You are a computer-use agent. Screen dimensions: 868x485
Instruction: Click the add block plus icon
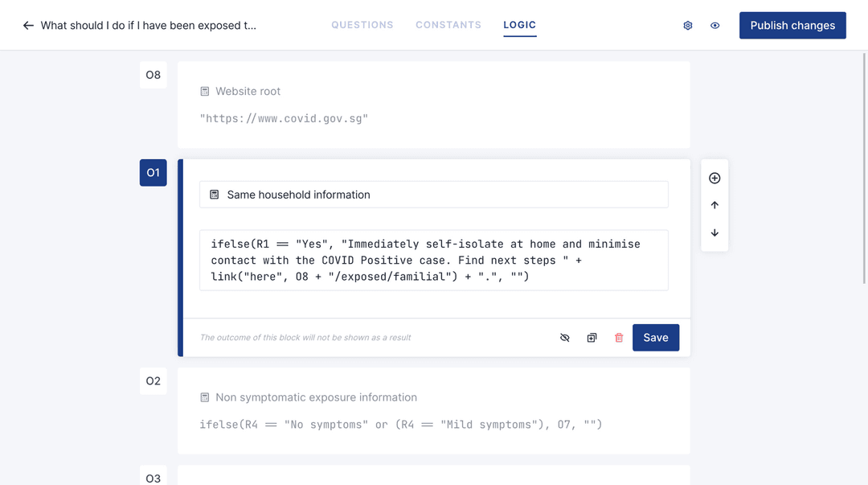click(714, 178)
